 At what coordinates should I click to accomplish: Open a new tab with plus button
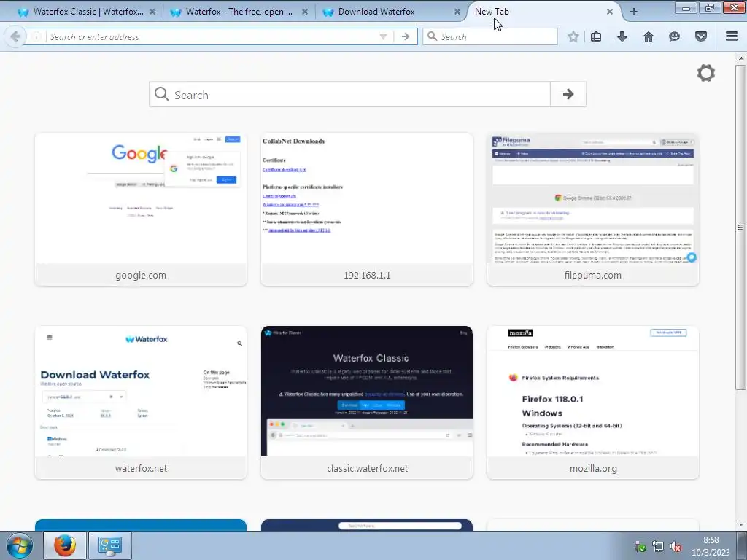point(634,12)
